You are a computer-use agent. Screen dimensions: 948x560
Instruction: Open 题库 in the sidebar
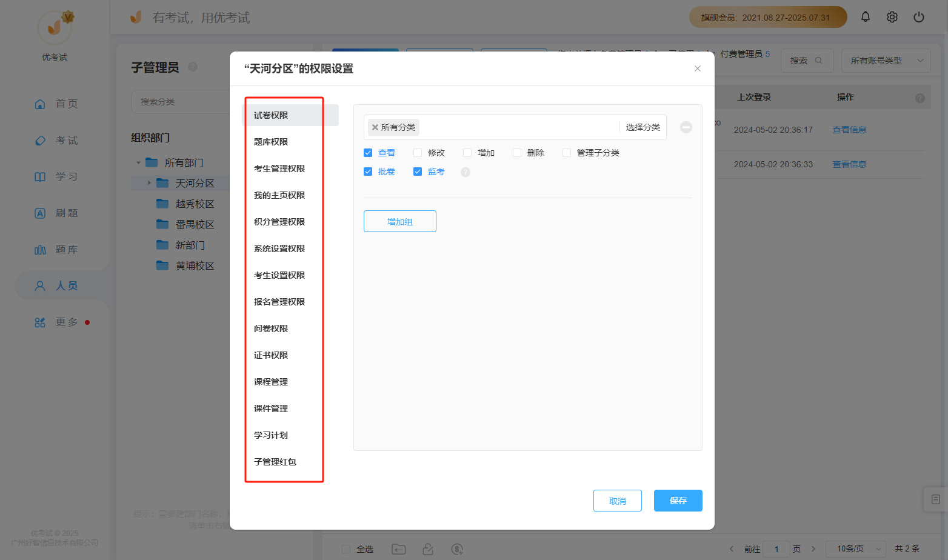coord(56,249)
